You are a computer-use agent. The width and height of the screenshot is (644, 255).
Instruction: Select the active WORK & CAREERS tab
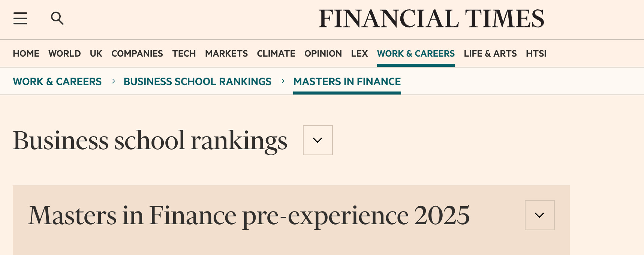(416, 54)
